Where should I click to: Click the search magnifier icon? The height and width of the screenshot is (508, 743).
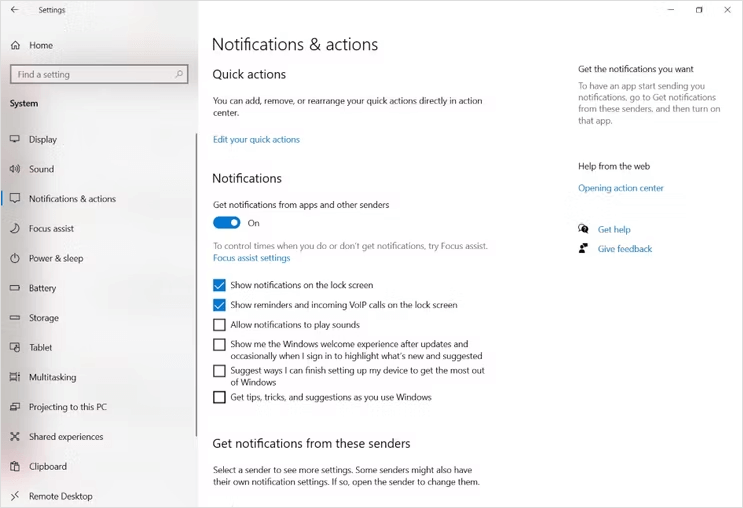pos(179,74)
